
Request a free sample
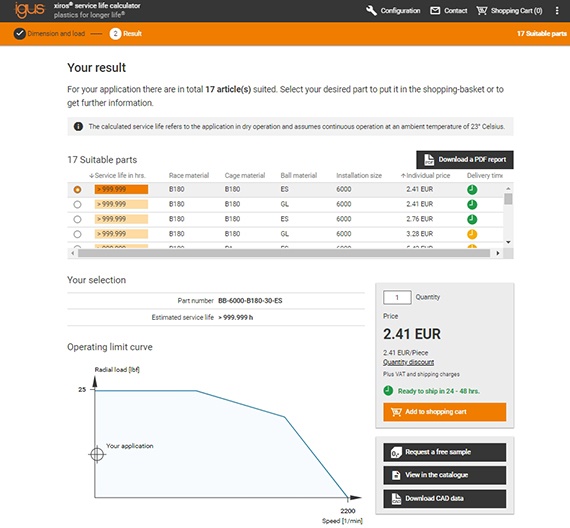pyautogui.click(x=444, y=452)
